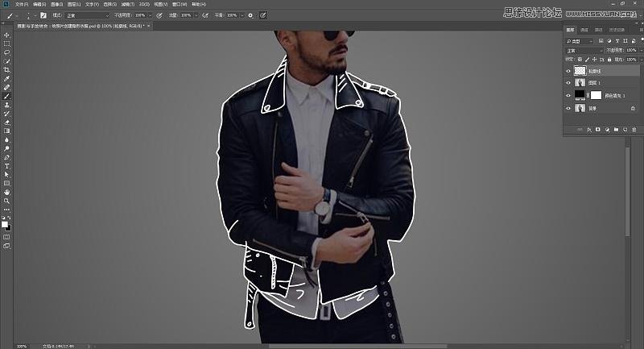This screenshot has height=349, width=644.
Task: Select the Pen tool
Action: pos(6,157)
